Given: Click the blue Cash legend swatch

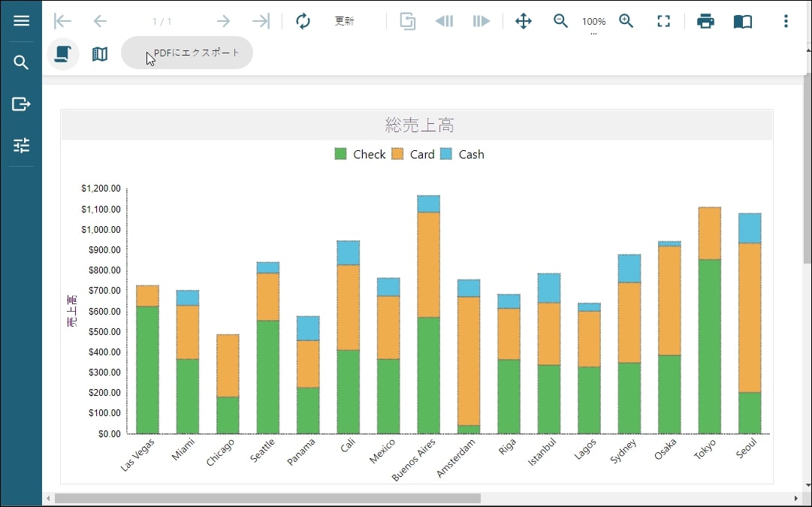Looking at the screenshot, I should [x=446, y=154].
